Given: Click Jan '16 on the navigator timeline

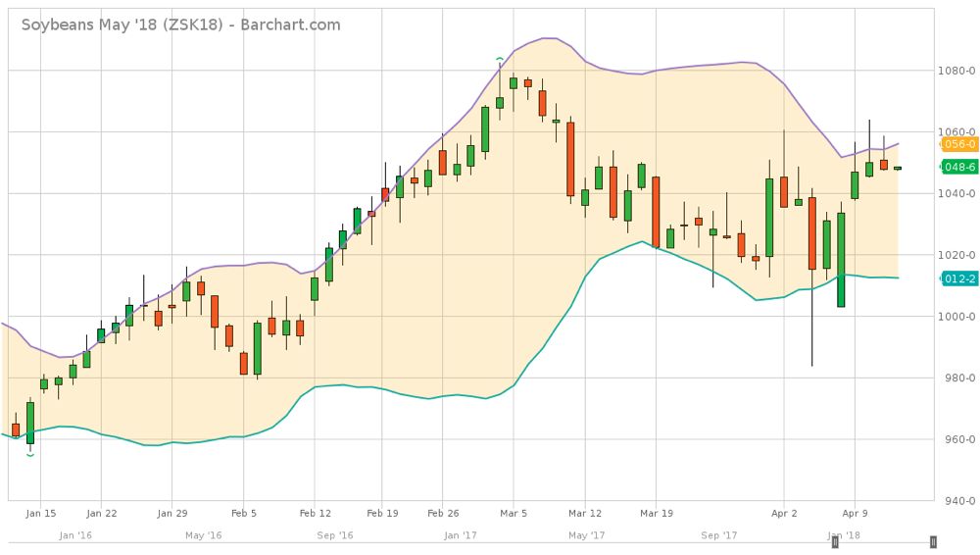Looking at the screenshot, I should click(x=75, y=535).
